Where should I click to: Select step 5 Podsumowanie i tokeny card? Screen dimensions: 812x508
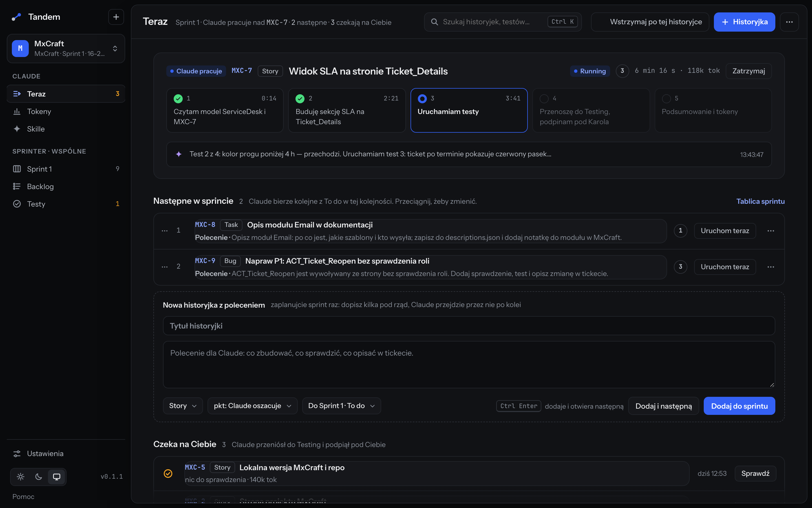point(713,110)
